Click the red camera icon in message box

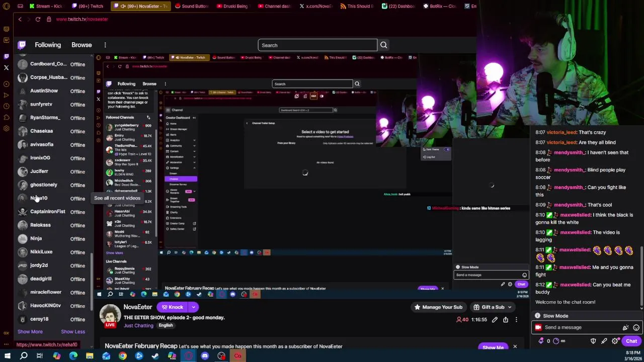click(x=538, y=327)
